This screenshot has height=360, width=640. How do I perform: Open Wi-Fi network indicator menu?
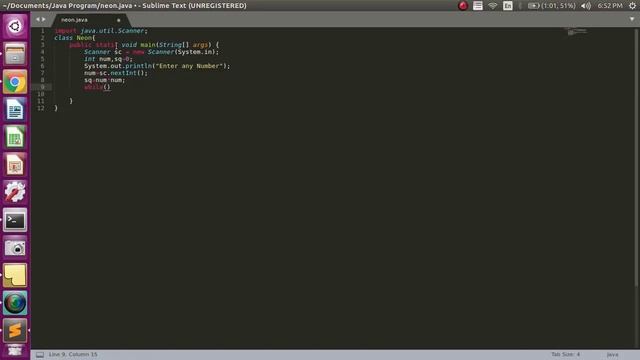click(x=493, y=6)
